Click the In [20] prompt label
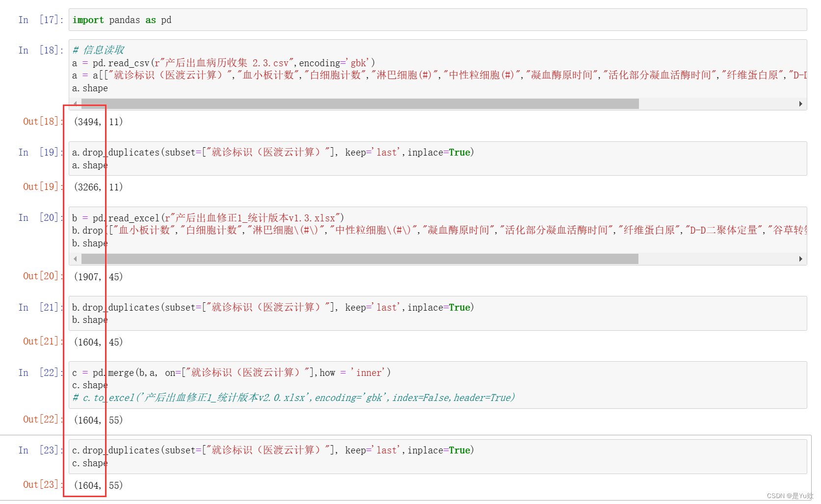 pos(41,217)
